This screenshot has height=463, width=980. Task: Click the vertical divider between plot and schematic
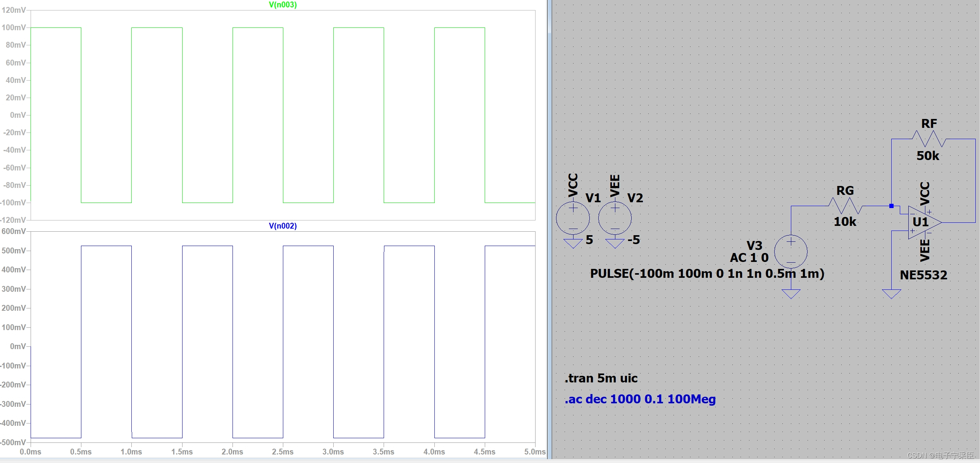(x=549, y=232)
